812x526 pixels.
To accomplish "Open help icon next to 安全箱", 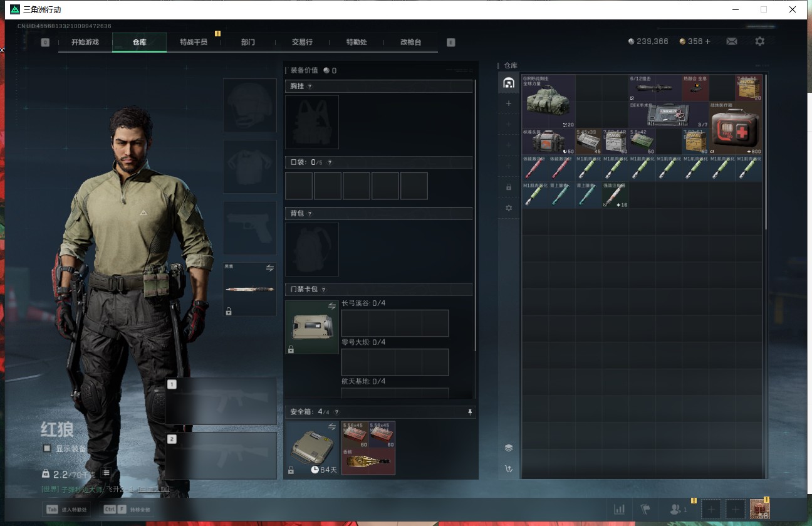I will (x=336, y=412).
